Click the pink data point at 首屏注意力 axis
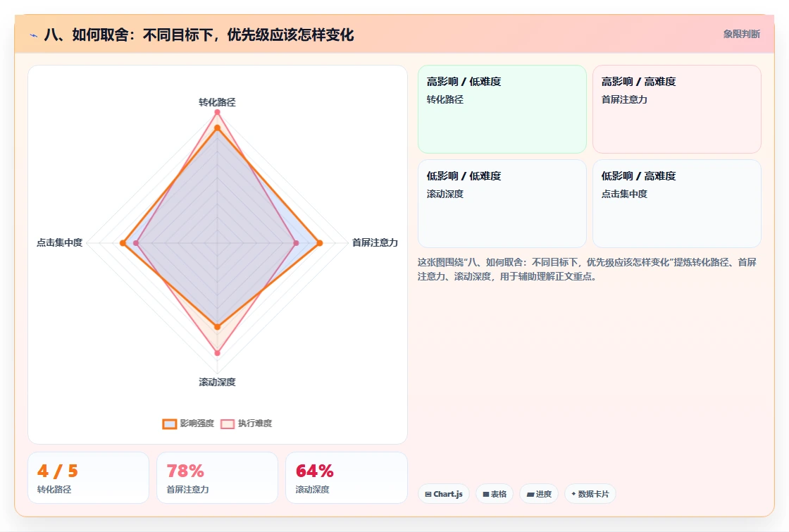 pos(296,243)
